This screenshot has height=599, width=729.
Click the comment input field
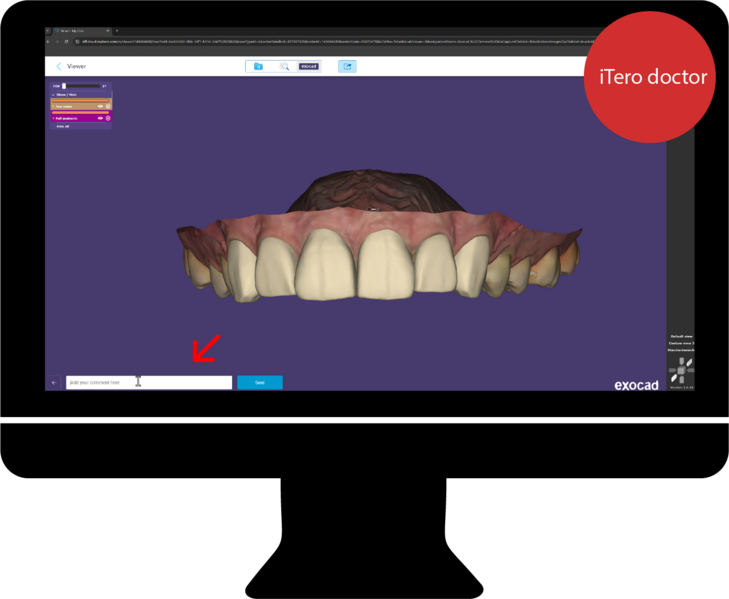click(149, 383)
